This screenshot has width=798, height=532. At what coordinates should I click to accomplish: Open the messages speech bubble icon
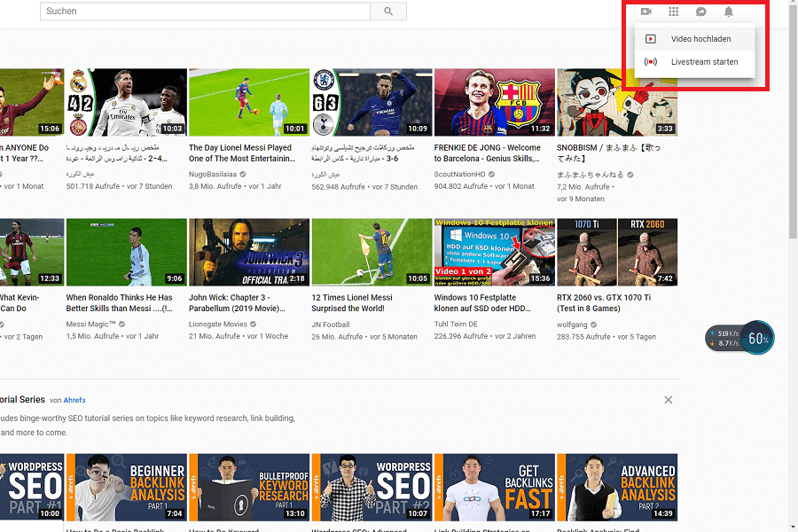click(x=700, y=12)
